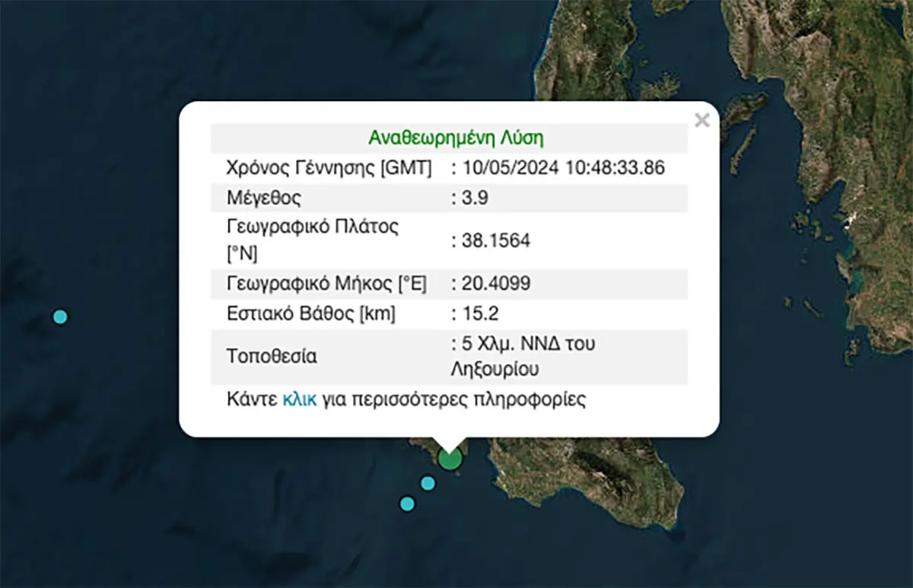Select the cyan marker nearest the green epicenter
Screen dimensions: 913x588
428,483
